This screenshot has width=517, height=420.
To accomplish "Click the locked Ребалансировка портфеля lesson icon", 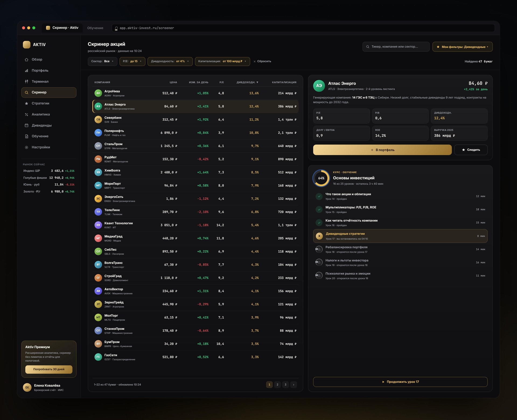I will coord(319,249).
